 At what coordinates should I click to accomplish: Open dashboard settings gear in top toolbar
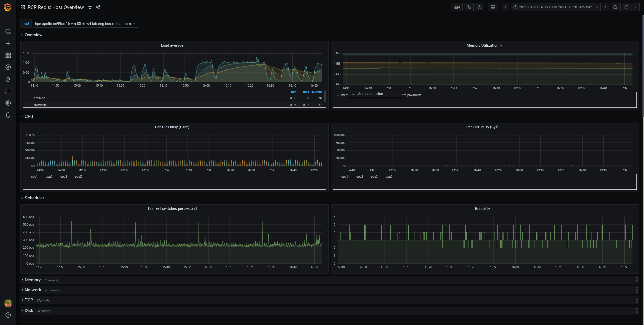point(480,7)
